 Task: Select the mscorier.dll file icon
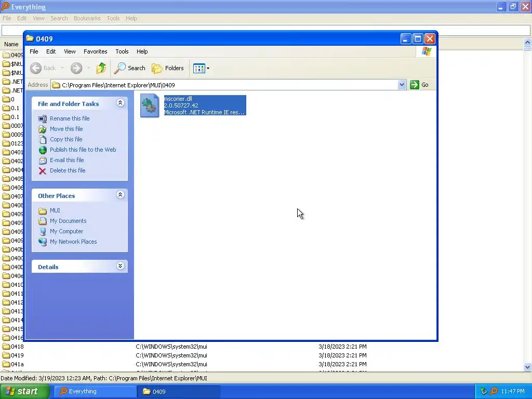(x=150, y=105)
